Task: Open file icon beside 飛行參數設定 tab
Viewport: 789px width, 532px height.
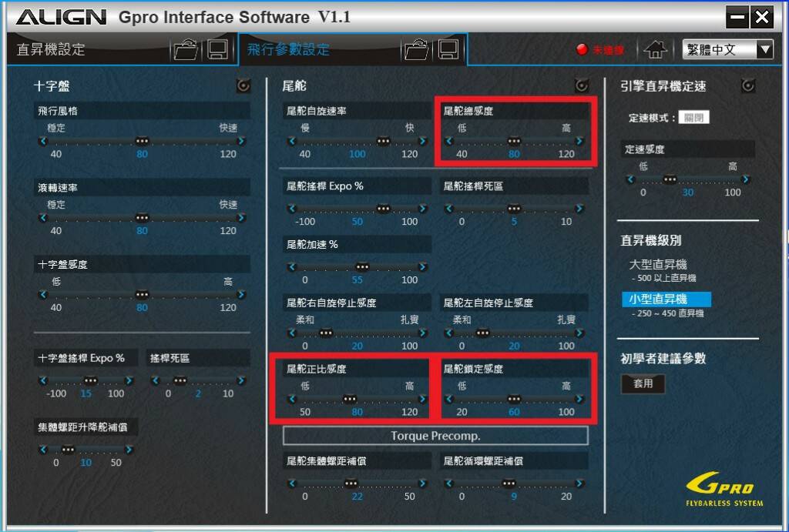Action: tap(416, 50)
